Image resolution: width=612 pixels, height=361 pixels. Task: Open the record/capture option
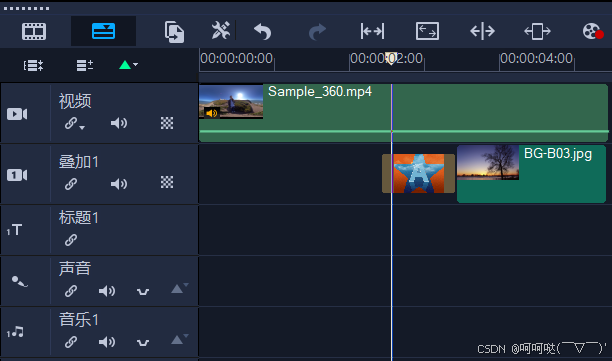(593, 31)
